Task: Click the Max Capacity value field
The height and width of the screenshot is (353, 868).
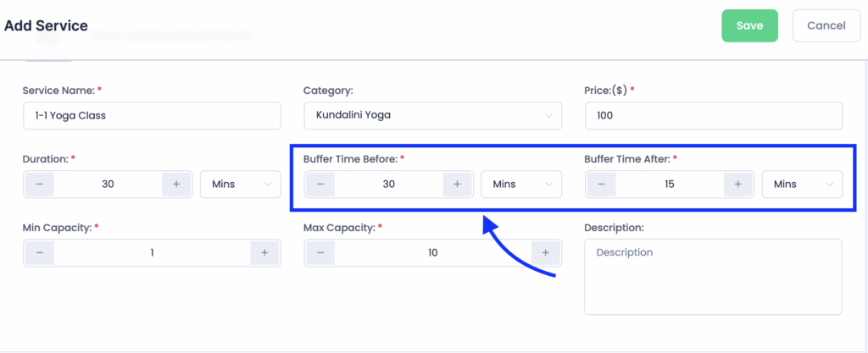Action: tap(432, 252)
